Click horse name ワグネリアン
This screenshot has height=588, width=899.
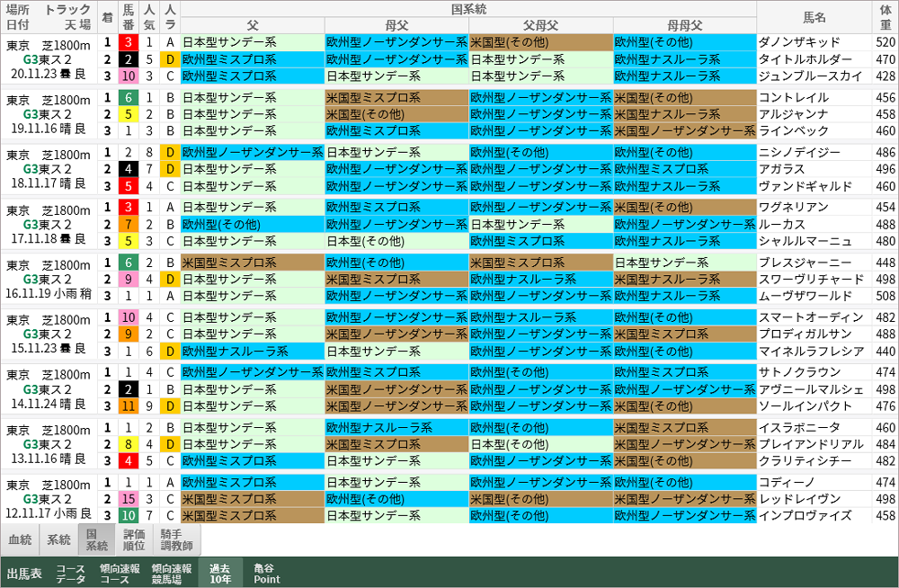click(794, 207)
